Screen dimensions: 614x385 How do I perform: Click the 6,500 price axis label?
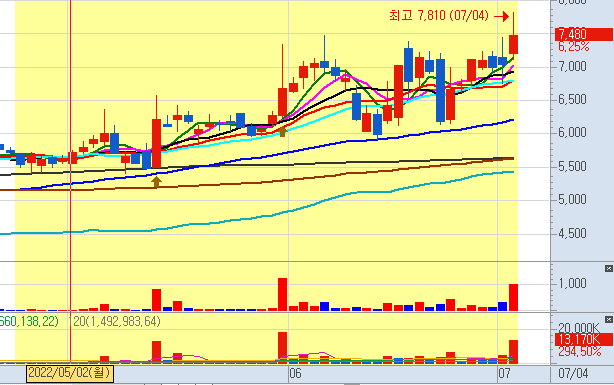[572, 99]
